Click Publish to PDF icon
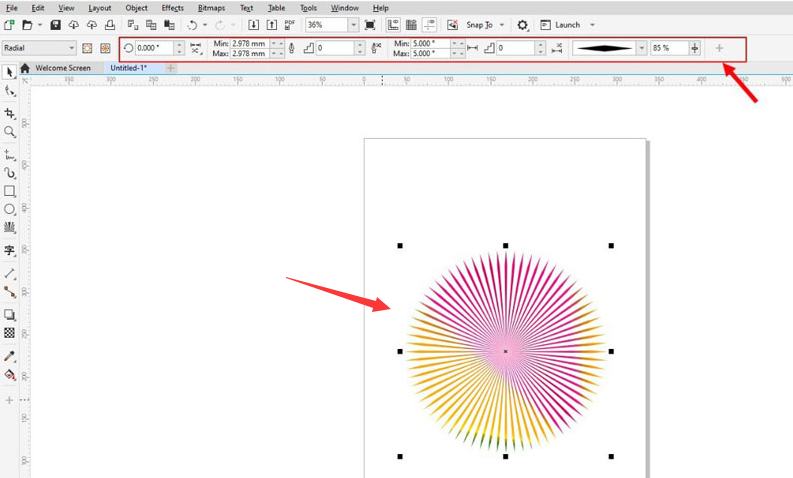This screenshot has width=793, height=478. click(x=290, y=25)
